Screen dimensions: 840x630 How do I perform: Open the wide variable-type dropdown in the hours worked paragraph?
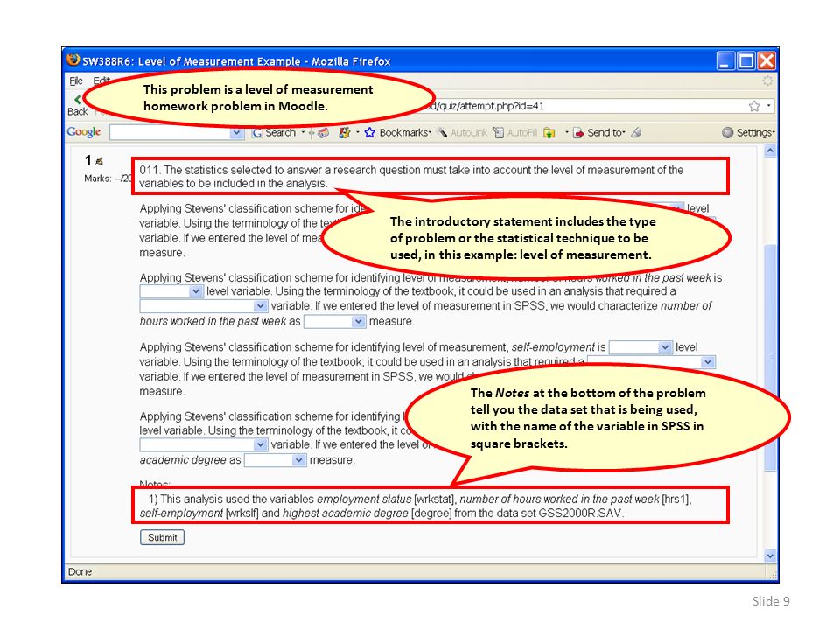click(x=204, y=306)
